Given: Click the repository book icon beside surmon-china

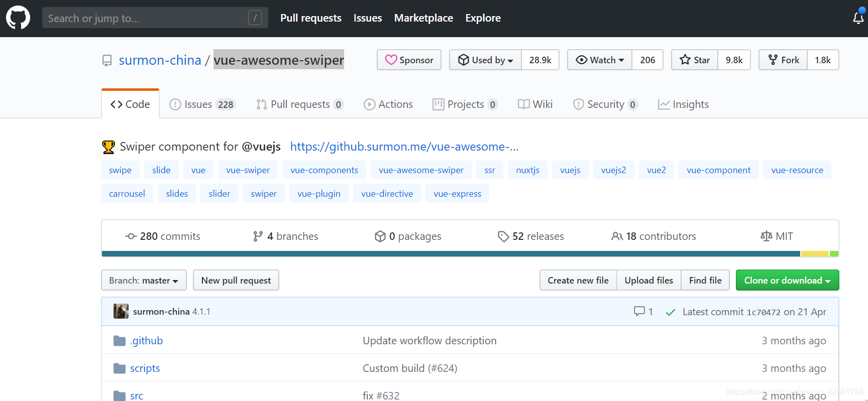Looking at the screenshot, I should (x=107, y=61).
